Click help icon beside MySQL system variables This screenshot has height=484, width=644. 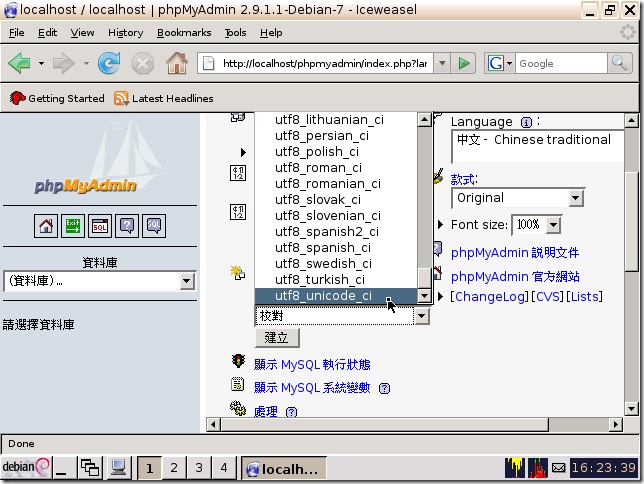384,388
